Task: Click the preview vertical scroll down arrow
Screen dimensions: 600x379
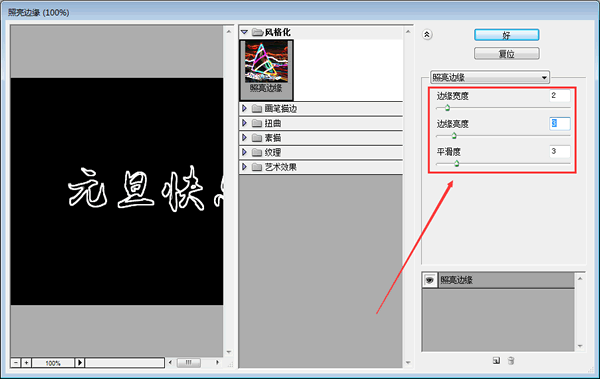Action: click(229, 352)
